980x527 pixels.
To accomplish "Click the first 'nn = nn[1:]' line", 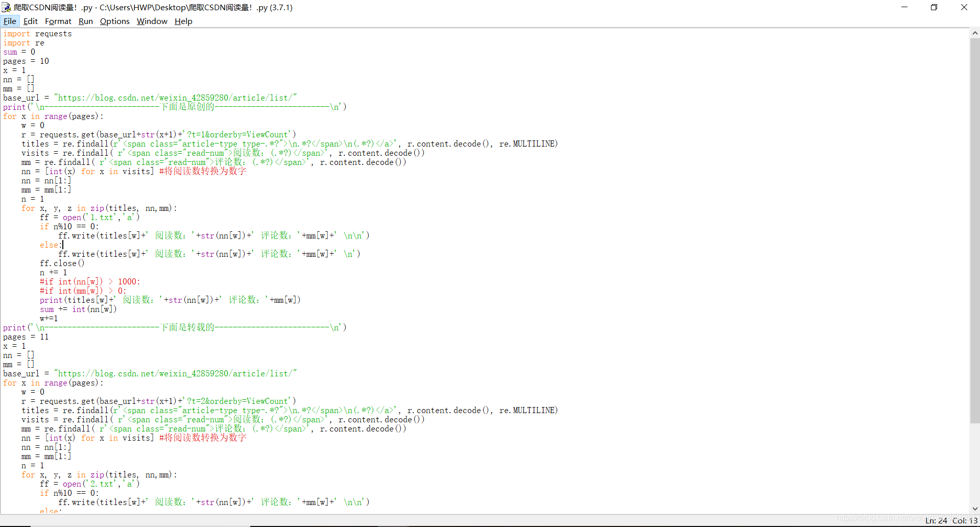I will 46,181.
